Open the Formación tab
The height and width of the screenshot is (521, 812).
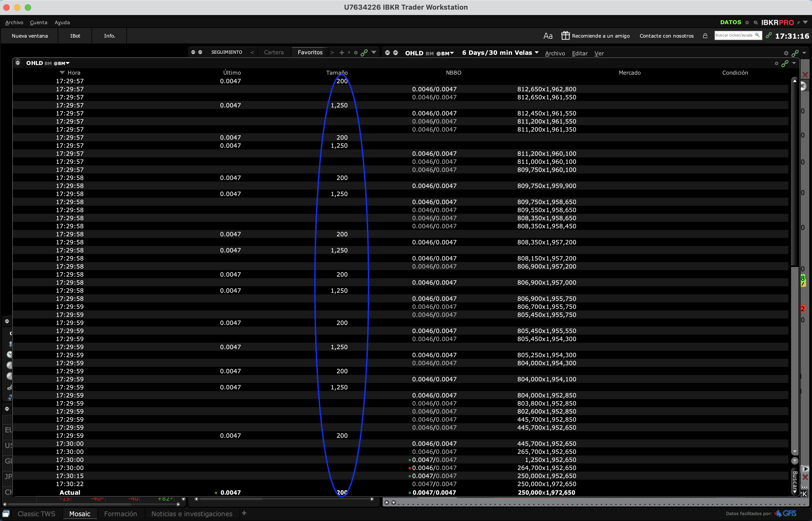(x=120, y=514)
